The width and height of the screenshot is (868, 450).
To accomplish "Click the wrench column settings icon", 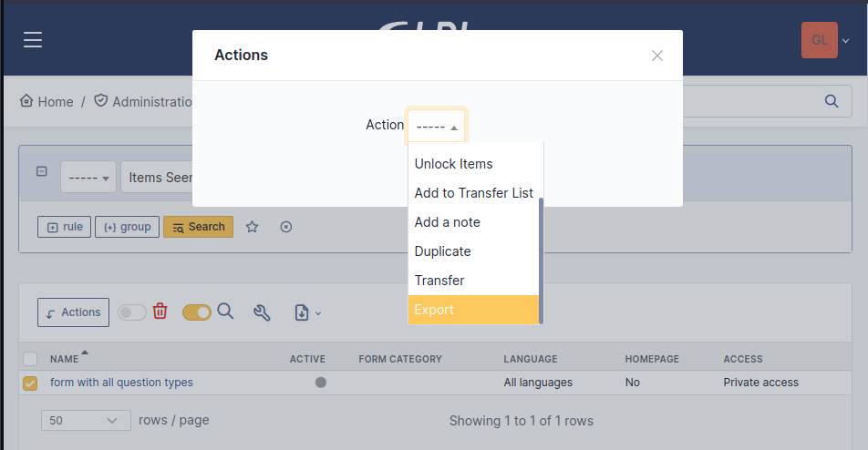I will point(262,312).
